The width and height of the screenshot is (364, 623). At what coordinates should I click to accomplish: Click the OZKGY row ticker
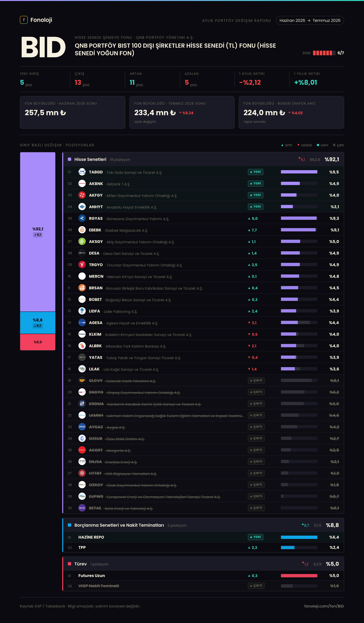[96, 485]
